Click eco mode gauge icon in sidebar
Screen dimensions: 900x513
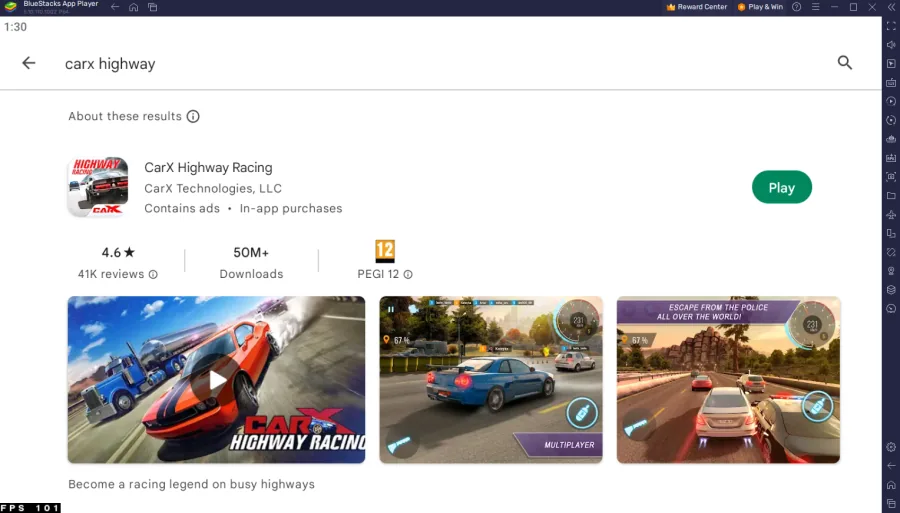click(x=891, y=309)
